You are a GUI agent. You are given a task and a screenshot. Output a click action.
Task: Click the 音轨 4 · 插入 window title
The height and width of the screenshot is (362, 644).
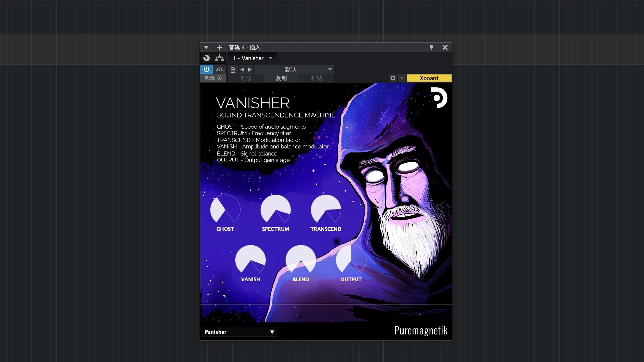[245, 47]
